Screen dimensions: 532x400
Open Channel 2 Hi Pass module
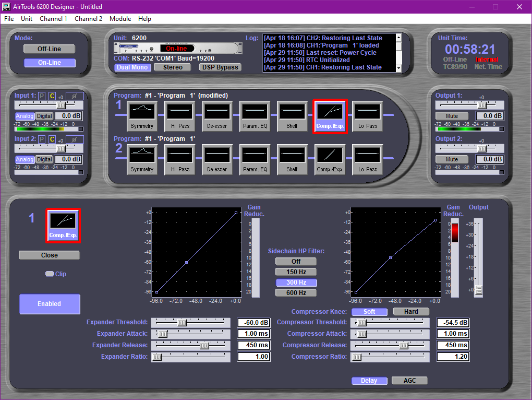tap(180, 160)
